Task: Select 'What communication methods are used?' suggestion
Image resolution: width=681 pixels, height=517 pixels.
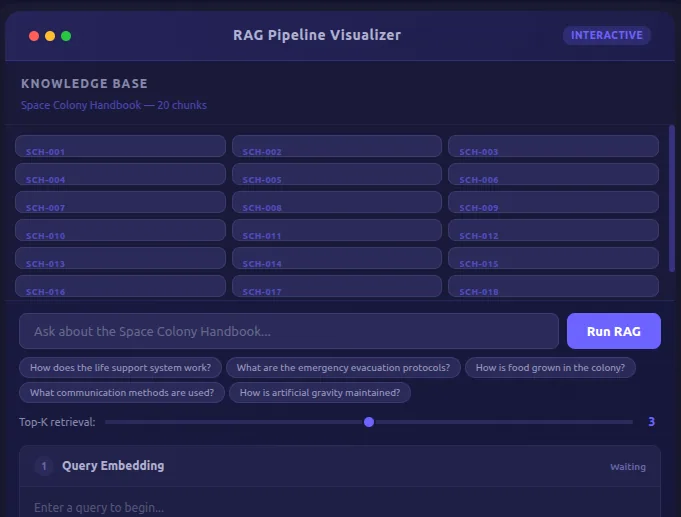Action: (122, 392)
